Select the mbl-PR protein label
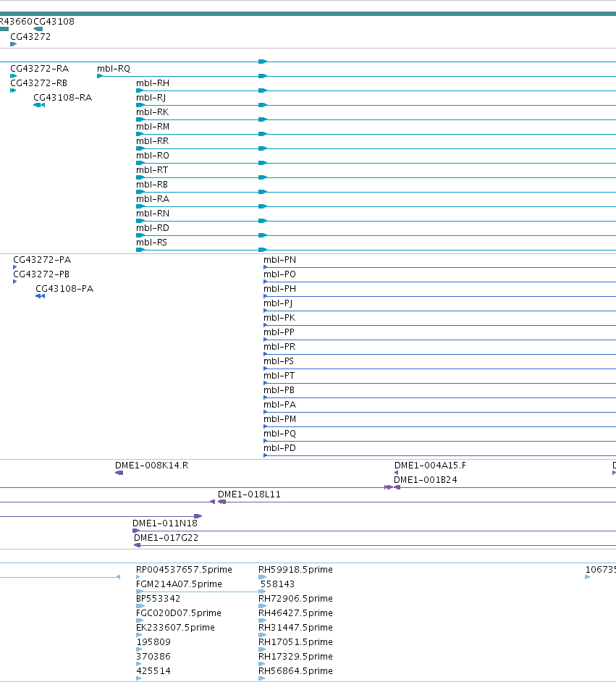 tap(279, 347)
